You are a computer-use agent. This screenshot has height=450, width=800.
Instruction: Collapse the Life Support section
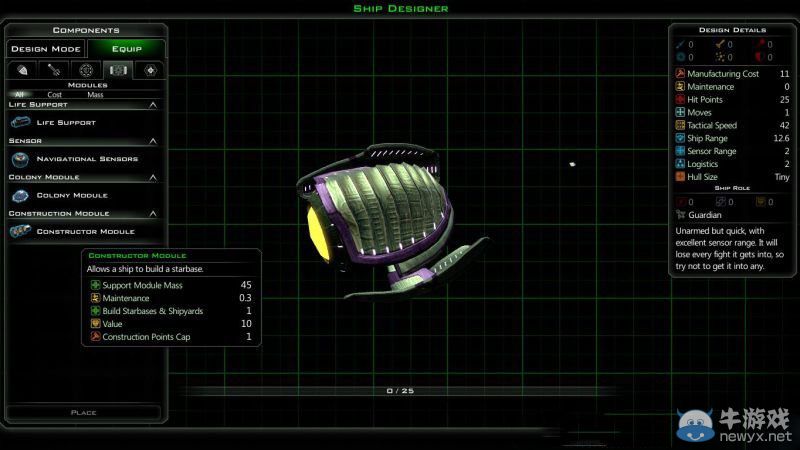click(153, 105)
